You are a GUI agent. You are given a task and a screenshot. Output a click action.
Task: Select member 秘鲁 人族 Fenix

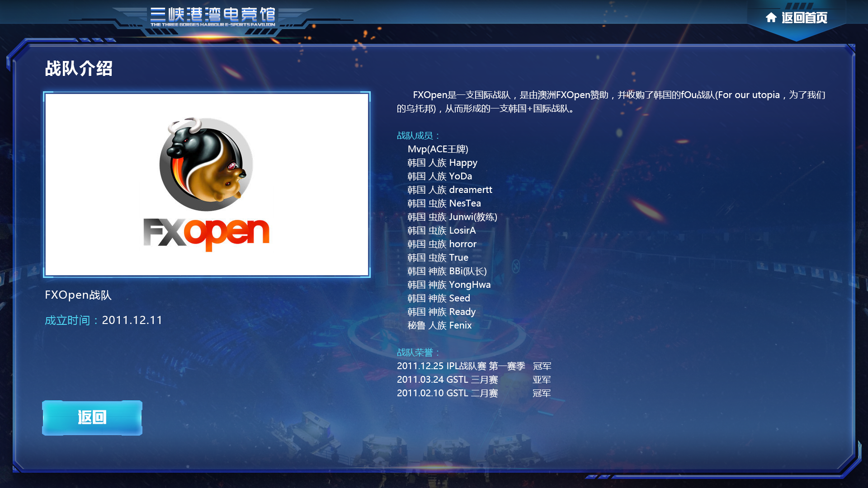coord(439,325)
